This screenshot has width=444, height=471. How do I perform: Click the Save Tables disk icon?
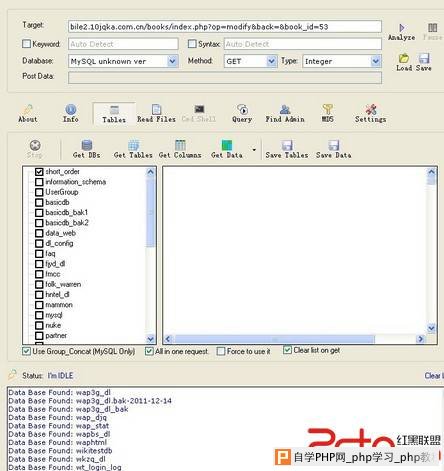click(x=287, y=145)
